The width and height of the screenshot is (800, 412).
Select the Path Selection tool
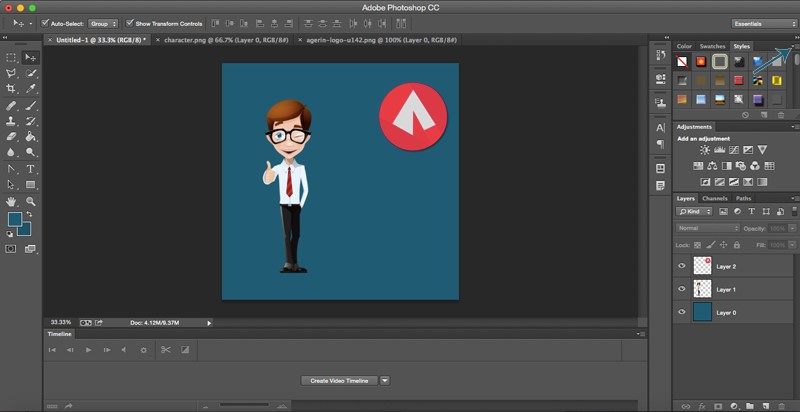[11, 184]
